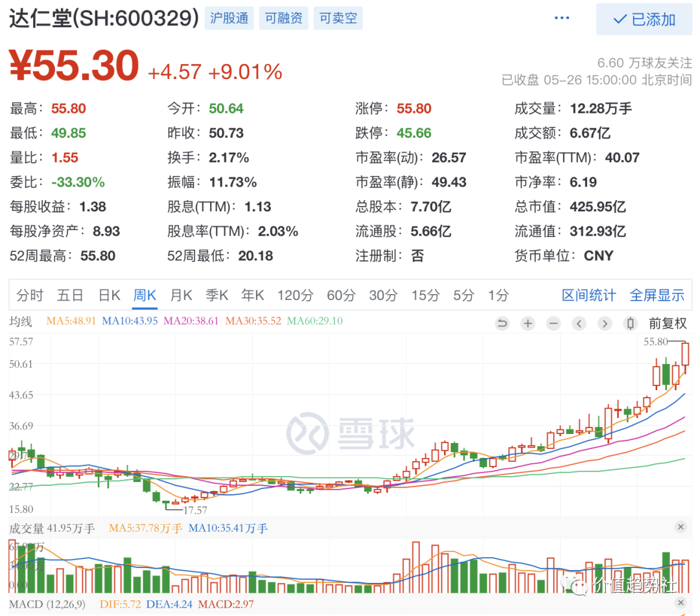The width and height of the screenshot is (700, 616).
Task: Close the 成交量 volume panel
Action: 681,527
